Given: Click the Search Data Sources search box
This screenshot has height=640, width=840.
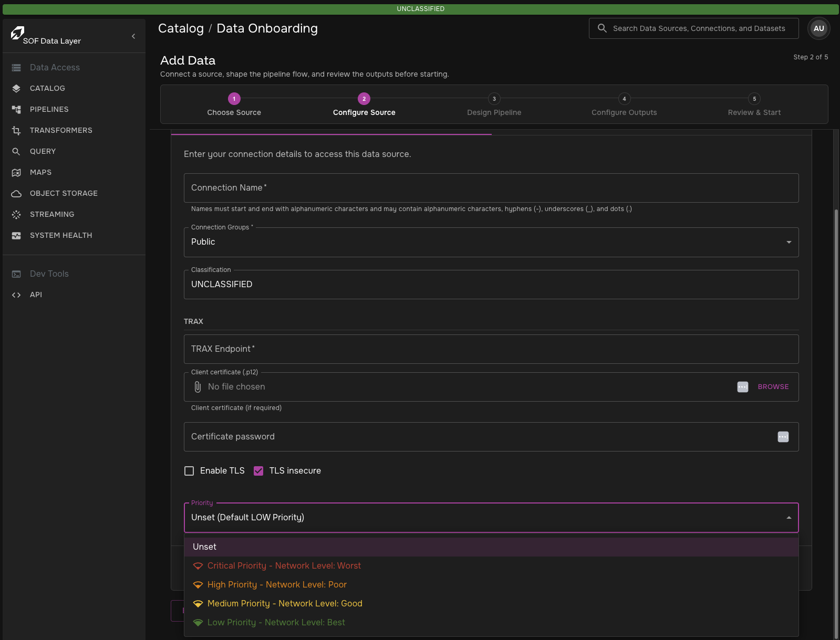Looking at the screenshot, I should 693,28.
